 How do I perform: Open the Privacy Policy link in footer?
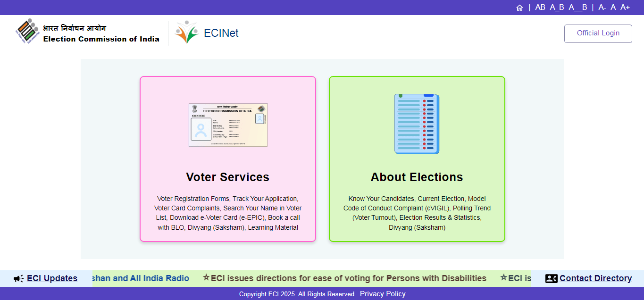point(383,294)
